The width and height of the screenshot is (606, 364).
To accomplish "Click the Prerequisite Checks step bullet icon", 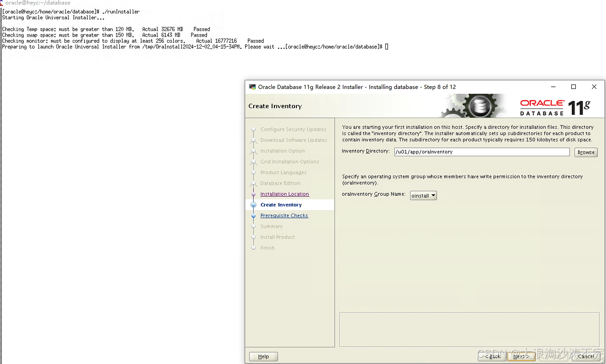I will coord(253,216).
